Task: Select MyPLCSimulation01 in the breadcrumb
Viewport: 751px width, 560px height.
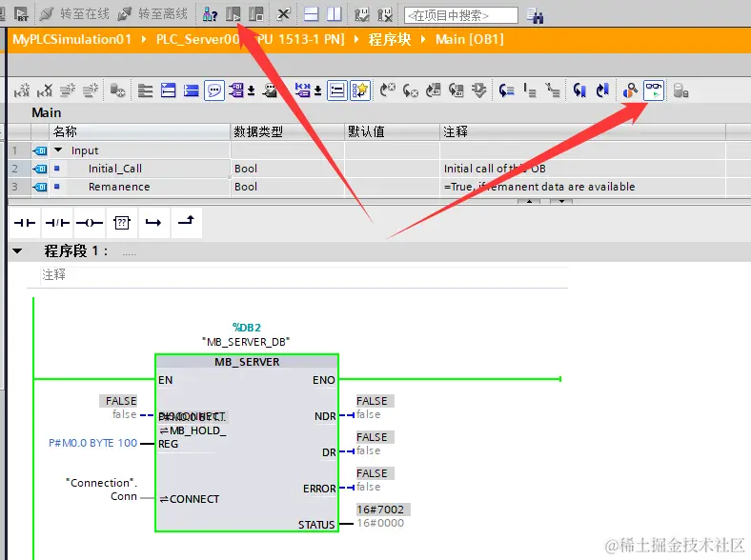Action: tap(71, 39)
